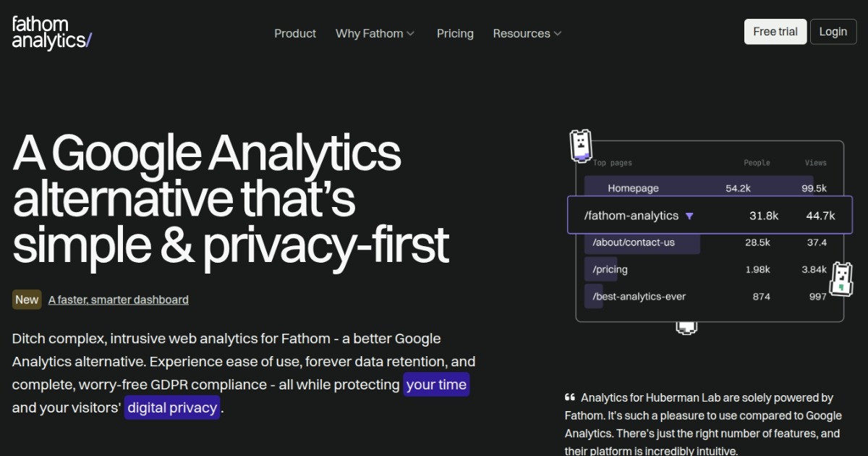Click the highlighted your time text
Image resolution: width=868 pixels, height=456 pixels.
(x=436, y=384)
